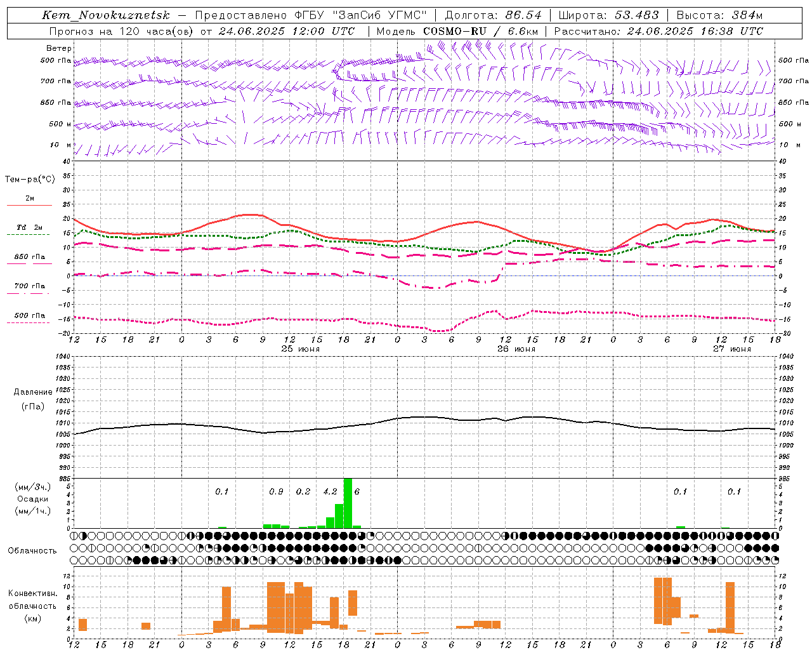Image resolution: width=812 pixels, height=650 pixels.
Task: Click the 27 июня date label
Action: click(732, 349)
